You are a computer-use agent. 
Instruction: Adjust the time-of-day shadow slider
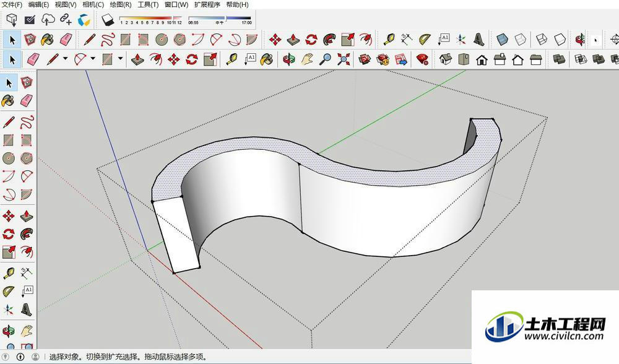pyautogui.click(x=220, y=18)
